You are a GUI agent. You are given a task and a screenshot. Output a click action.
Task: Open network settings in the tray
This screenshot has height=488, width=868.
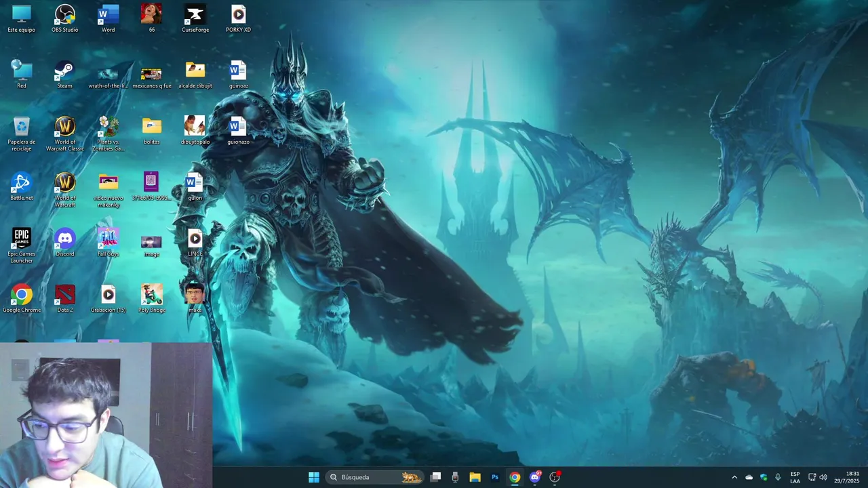(x=812, y=477)
